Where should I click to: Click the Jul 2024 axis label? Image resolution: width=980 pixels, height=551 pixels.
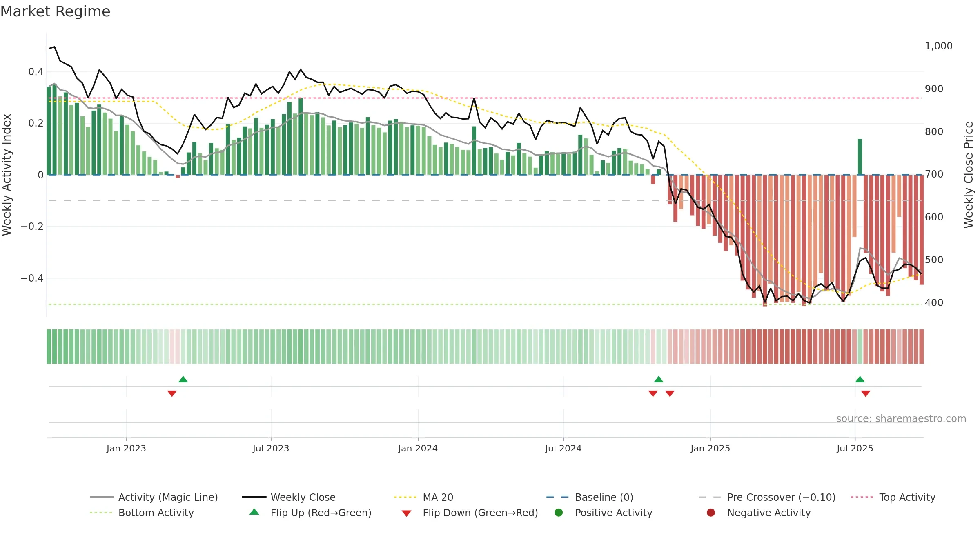(x=563, y=448)
